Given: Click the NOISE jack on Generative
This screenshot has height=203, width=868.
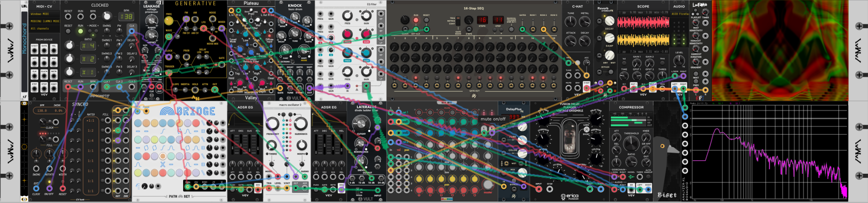Looking at the screenshot, I should [x=213, y=18].
